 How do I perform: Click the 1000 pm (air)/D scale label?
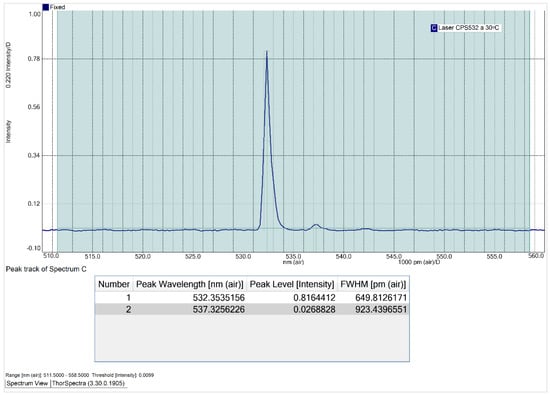tap(419, 262)
